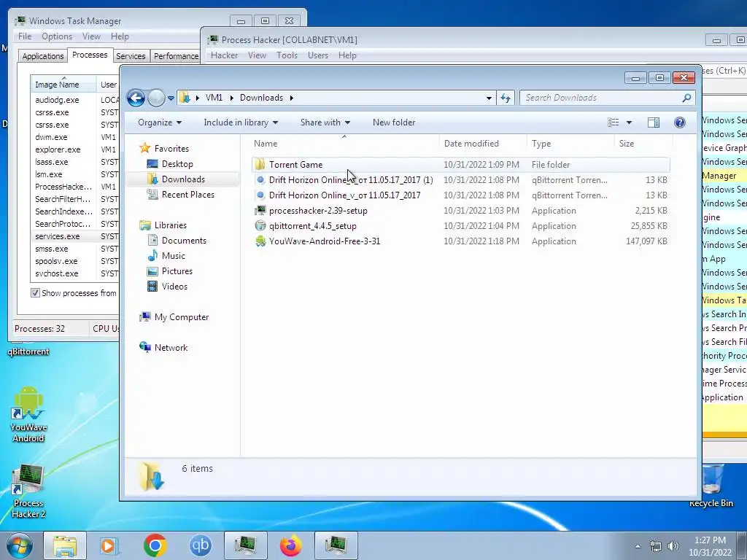Open the Organize dropdown menu

160,122
